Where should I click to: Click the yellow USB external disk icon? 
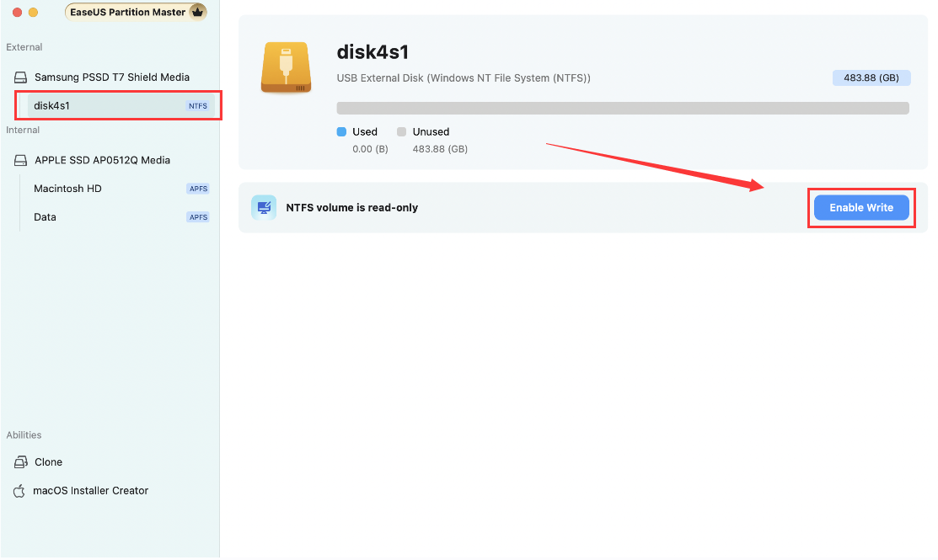(x=286, y=67)
